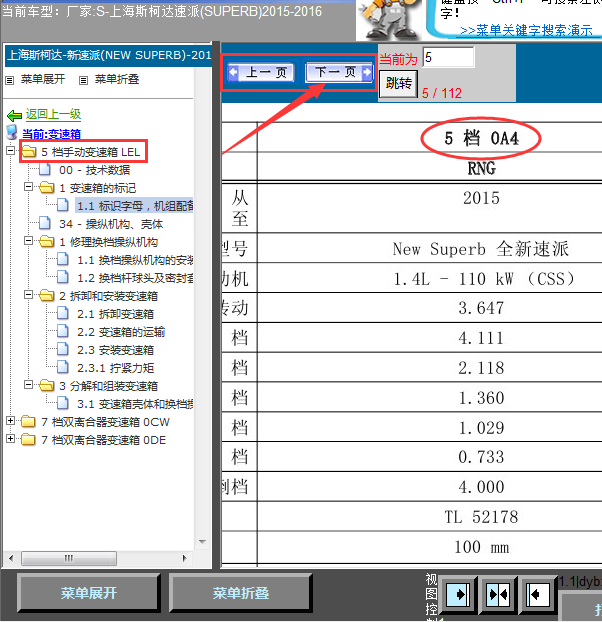This screenshot has width=602, height=622.
Task: Click the page icon of 00 - 技术数据
Action: [x=45, y=169]
